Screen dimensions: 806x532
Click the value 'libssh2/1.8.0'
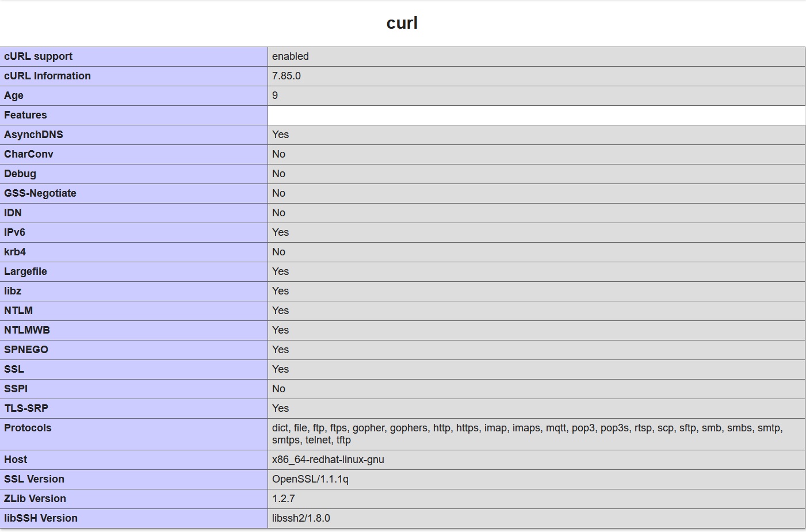click(301, 518)
